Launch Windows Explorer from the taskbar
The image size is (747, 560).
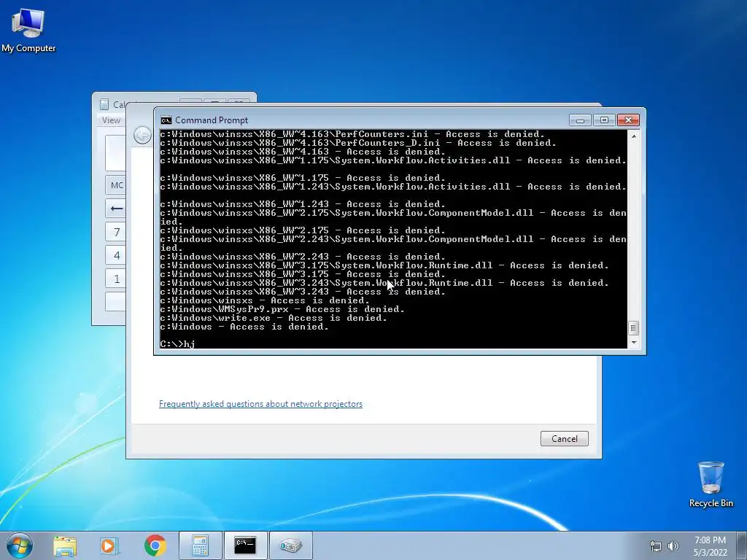(x=65, y=545)
